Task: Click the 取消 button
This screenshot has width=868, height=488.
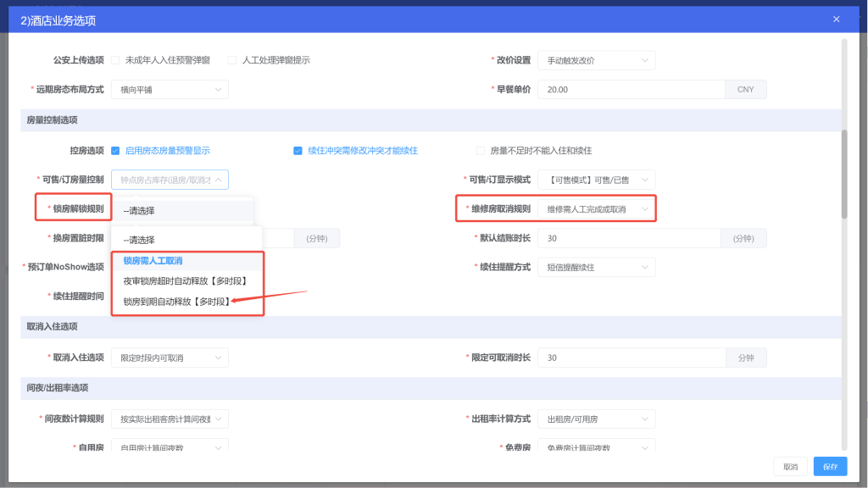Action: point(788,466)
